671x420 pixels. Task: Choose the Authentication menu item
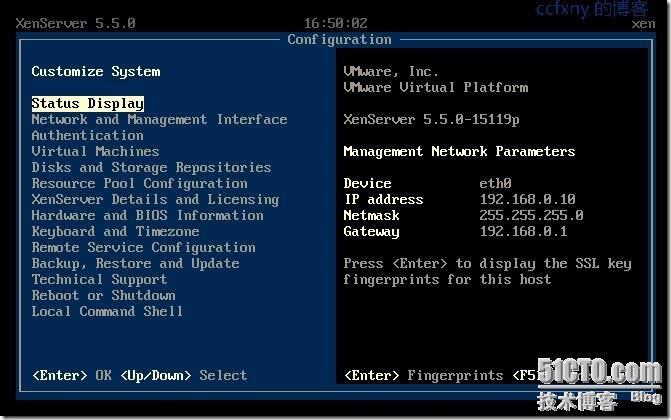[x=88, y=136]
